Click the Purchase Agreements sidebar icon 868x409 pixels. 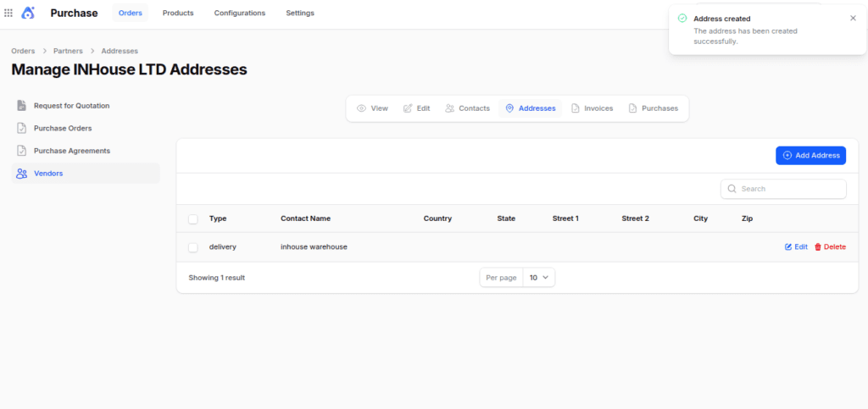(21, 151)
